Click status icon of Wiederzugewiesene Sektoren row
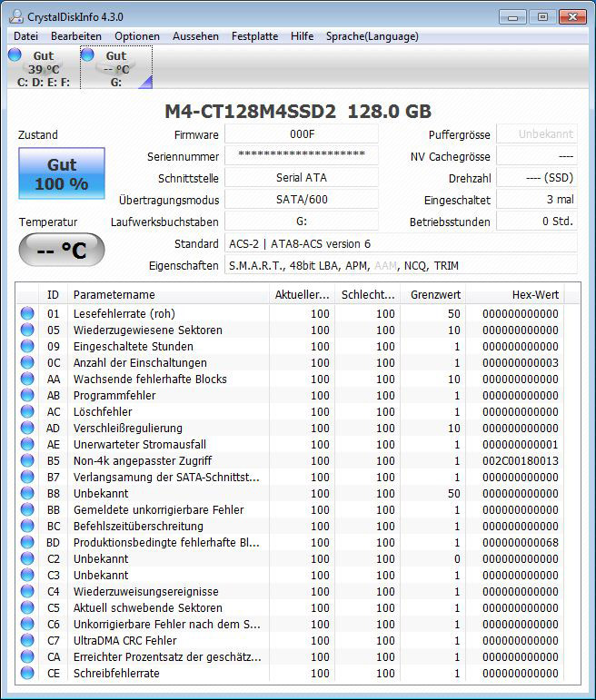 [27, 330]
